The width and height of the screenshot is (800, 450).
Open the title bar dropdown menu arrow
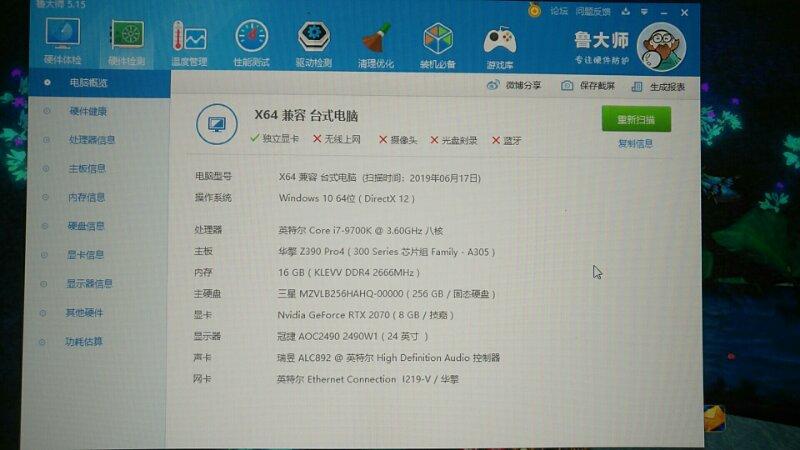coord(644,12)
